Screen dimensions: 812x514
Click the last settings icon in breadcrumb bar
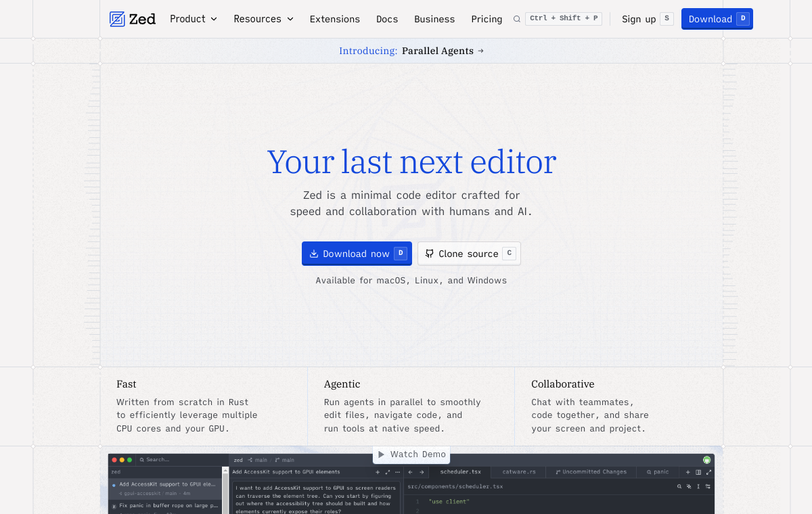coord(708,486)
